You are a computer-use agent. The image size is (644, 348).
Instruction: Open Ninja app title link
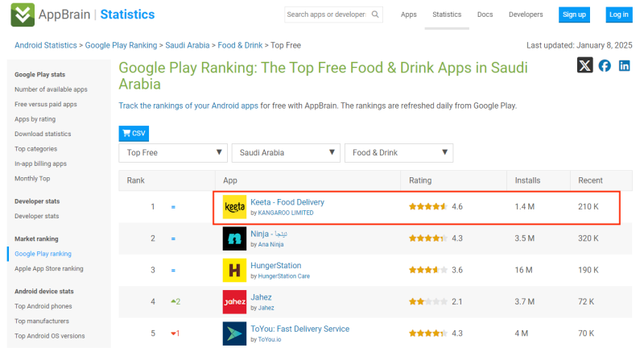coord(269,234)
